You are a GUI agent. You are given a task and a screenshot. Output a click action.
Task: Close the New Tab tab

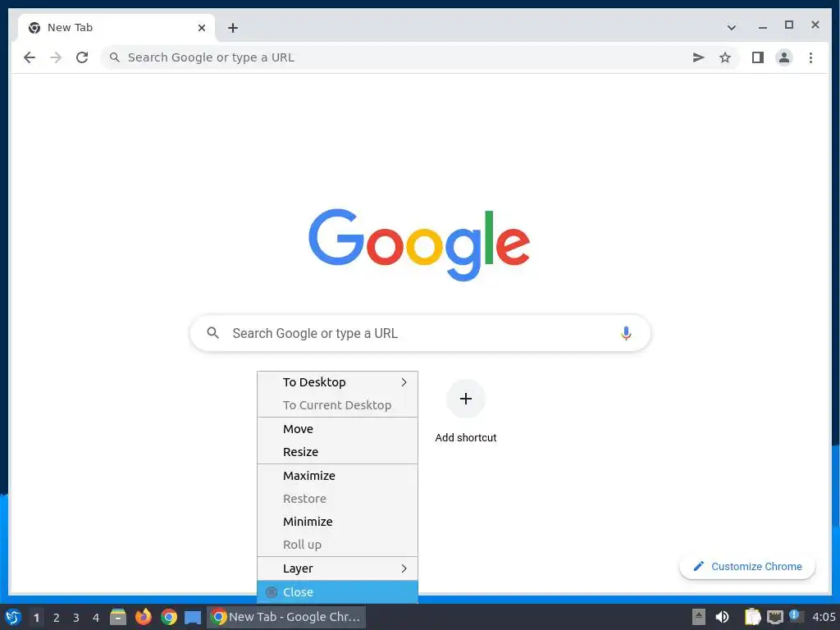point(202,27)
